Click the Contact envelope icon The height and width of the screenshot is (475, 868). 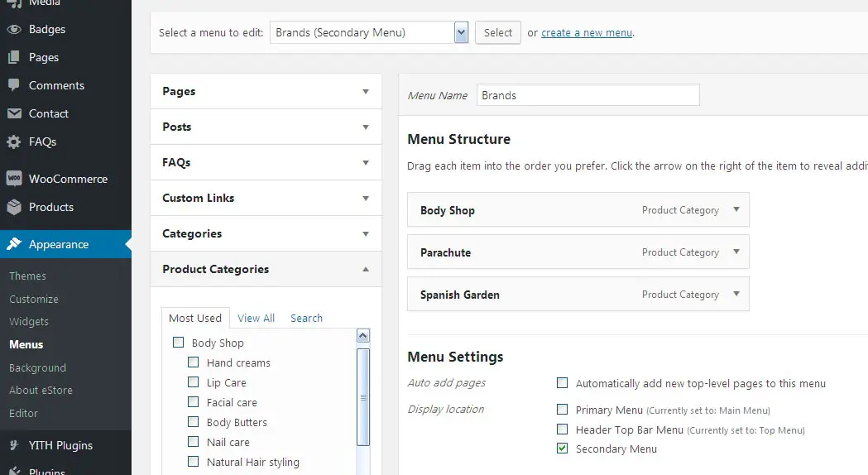coord(14,113)
